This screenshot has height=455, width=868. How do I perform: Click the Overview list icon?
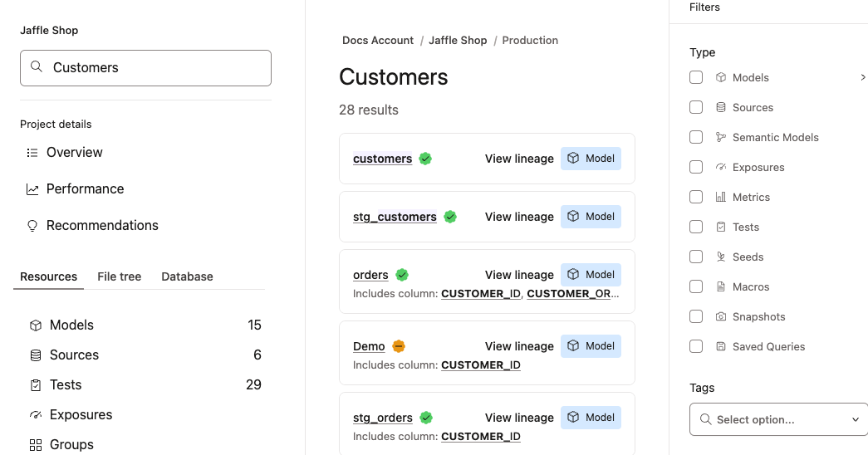(x=32, y=153)
